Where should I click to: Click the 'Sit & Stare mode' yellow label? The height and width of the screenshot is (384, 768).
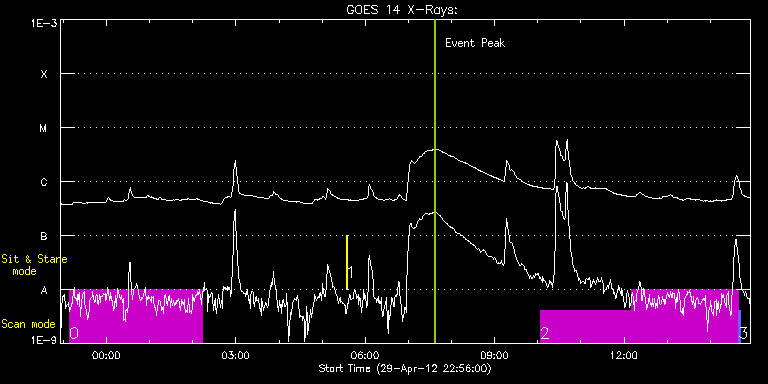tap(34, 265)
